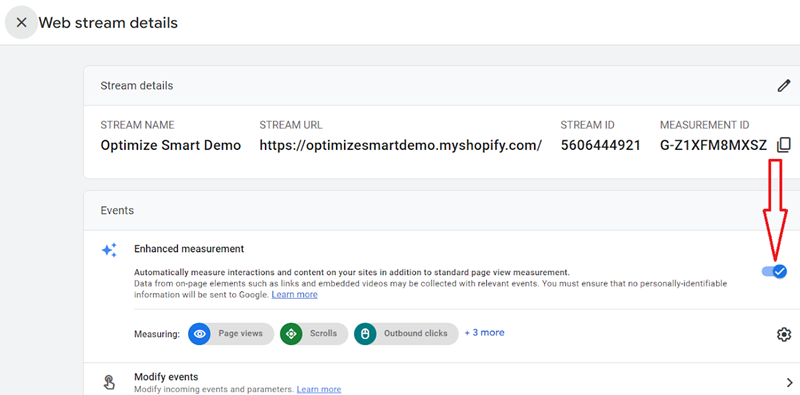Select the Outbound clicks chip
This screenshot has width=800, height=395.
click(406, 334)
